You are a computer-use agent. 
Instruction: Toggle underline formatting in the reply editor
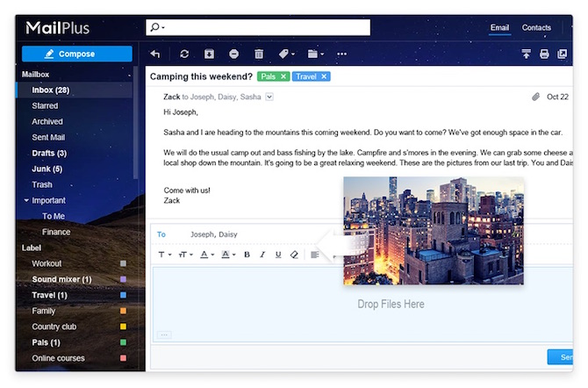[278, 255]
